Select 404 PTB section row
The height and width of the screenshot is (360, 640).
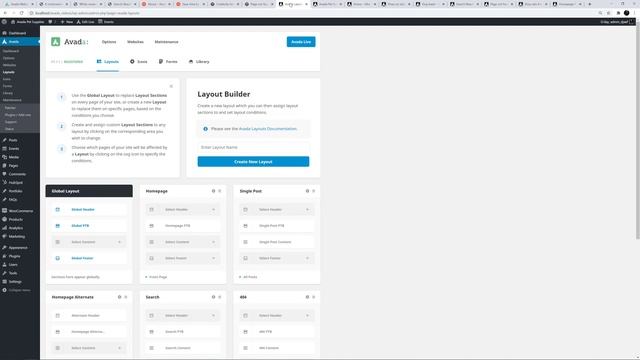276,332
